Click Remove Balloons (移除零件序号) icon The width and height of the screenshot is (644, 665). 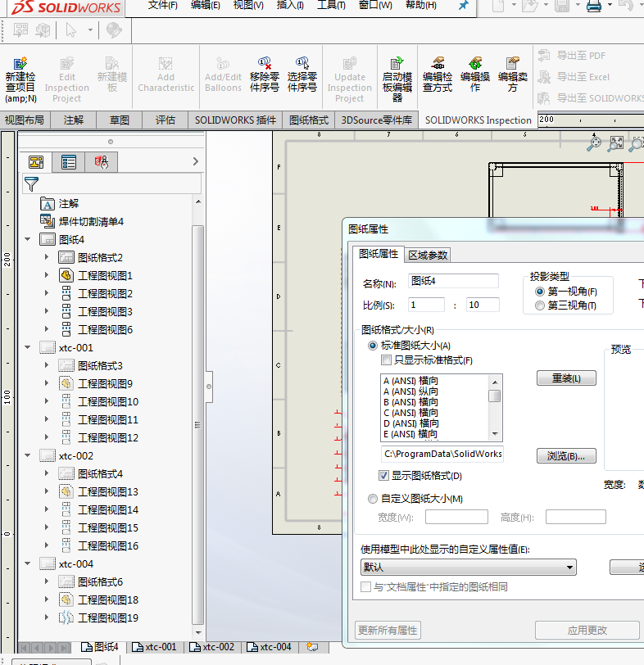point(265,63)
